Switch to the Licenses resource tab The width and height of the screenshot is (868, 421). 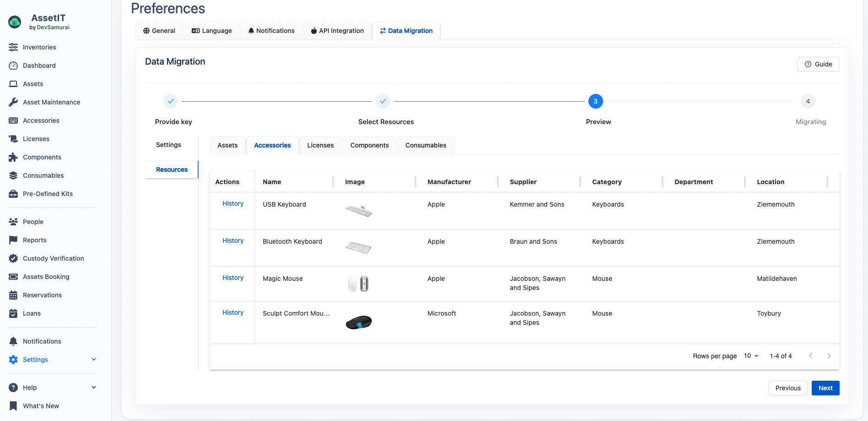pyautogui.click(x=320, y=145)
